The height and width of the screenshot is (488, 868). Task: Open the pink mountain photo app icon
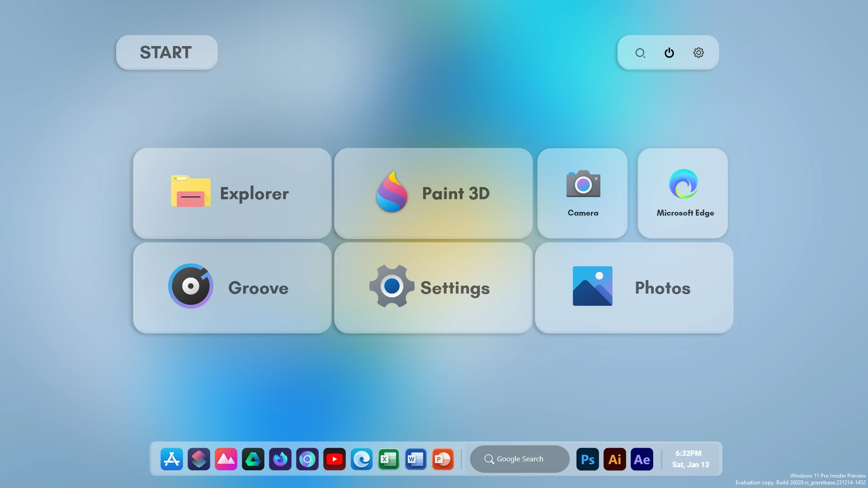(226, 459)
